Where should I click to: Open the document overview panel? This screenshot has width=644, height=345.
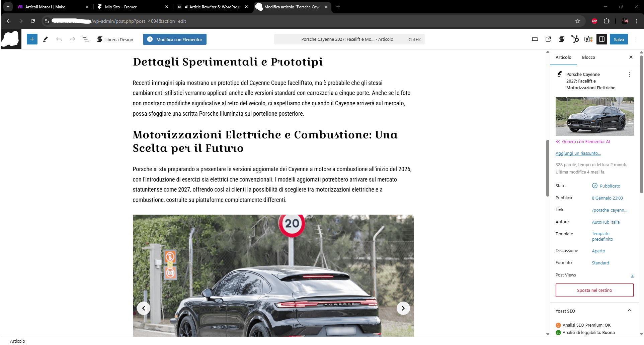pyautogui.click(x=86, y=39)
